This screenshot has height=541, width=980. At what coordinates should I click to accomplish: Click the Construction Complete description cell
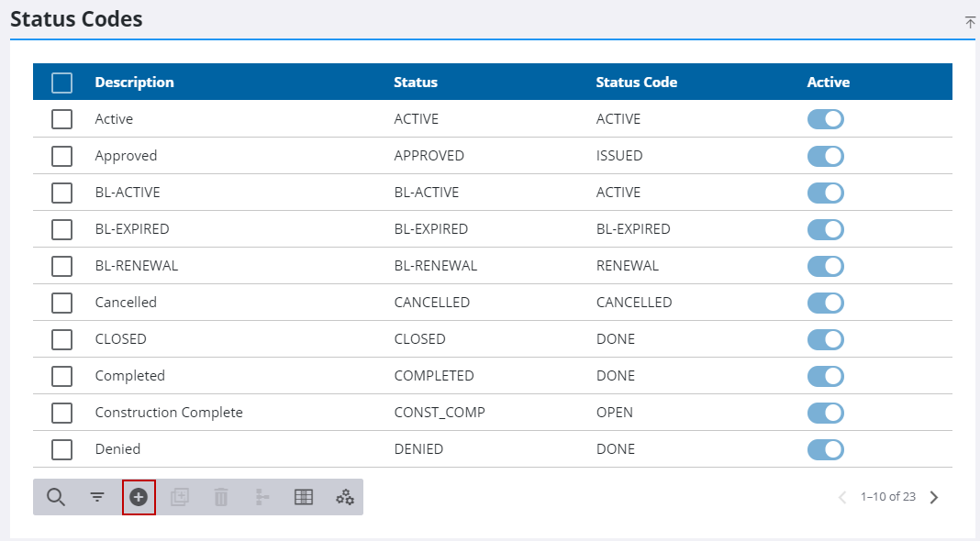(x=169, y=413)
